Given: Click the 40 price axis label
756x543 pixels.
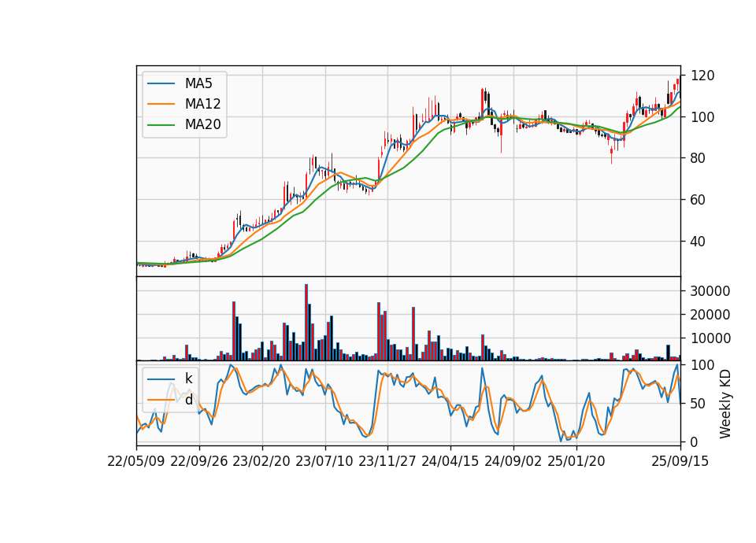Looking at the screenshot, I should pos(699,242).
